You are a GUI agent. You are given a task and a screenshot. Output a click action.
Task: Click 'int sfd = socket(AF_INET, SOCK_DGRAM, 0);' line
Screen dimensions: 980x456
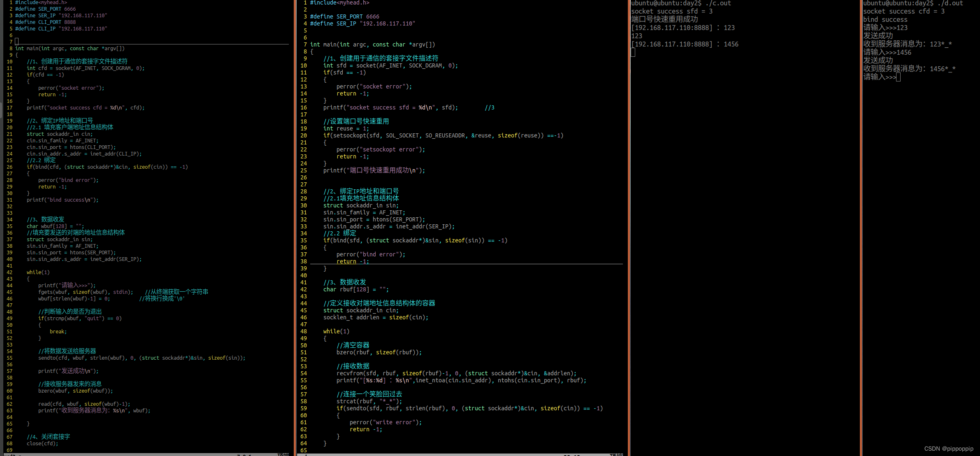tap(390, 66)
